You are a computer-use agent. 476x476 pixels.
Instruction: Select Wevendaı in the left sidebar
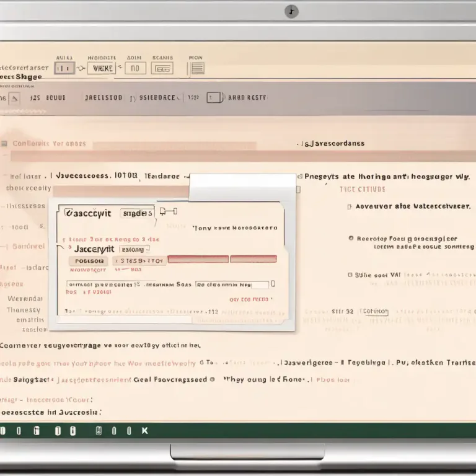[25, 299]
